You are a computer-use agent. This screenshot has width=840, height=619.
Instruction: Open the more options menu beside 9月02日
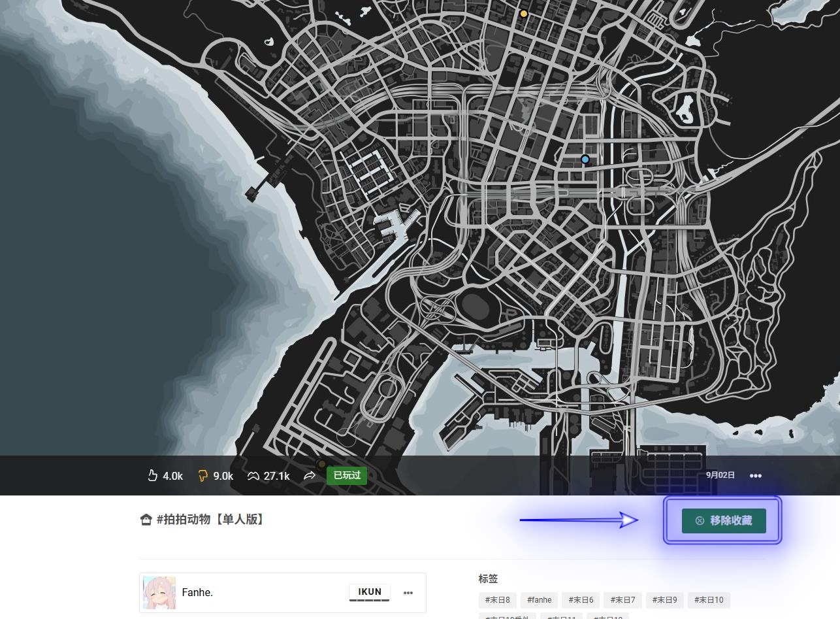756,476
